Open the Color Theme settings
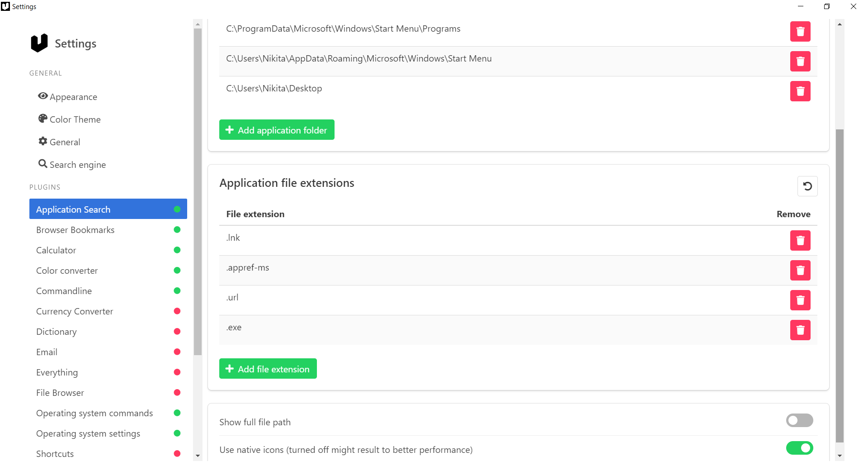The height and width of the screenshot is (466, 868). tap(70, 119)
